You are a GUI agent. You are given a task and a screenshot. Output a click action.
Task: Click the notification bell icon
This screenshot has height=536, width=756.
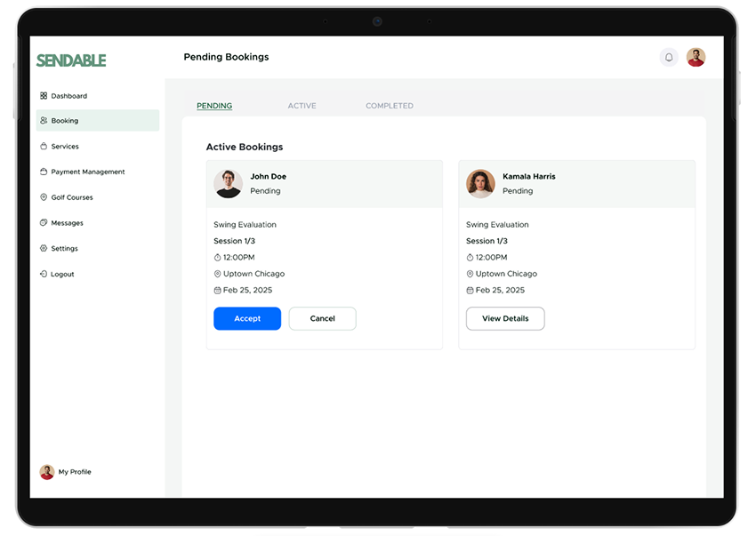point(669,58)
